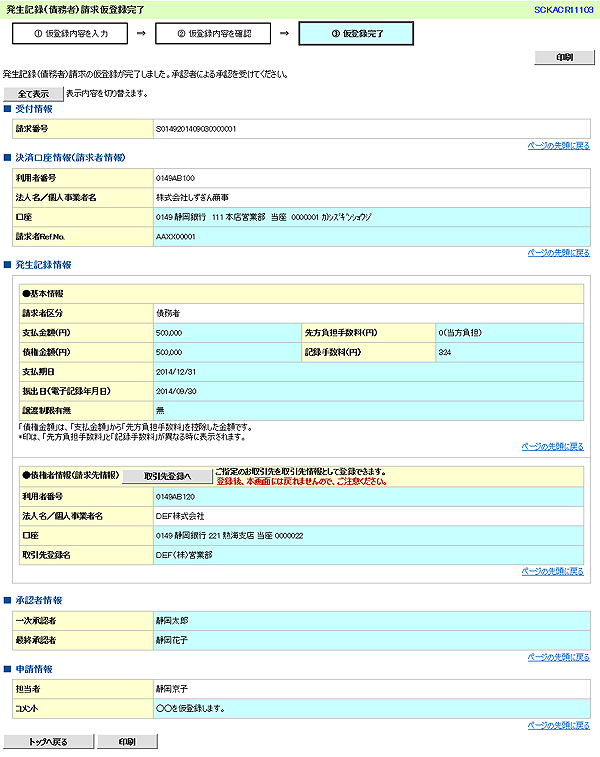600x757 pixels.
Task: Select step ② 仮登録内容を確認
Action: tap(213, 34)
